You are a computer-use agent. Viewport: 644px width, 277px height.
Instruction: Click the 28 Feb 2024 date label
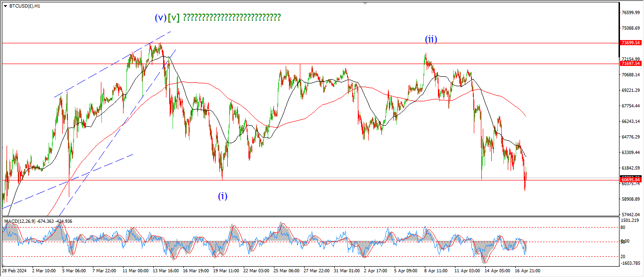[17, 271]
